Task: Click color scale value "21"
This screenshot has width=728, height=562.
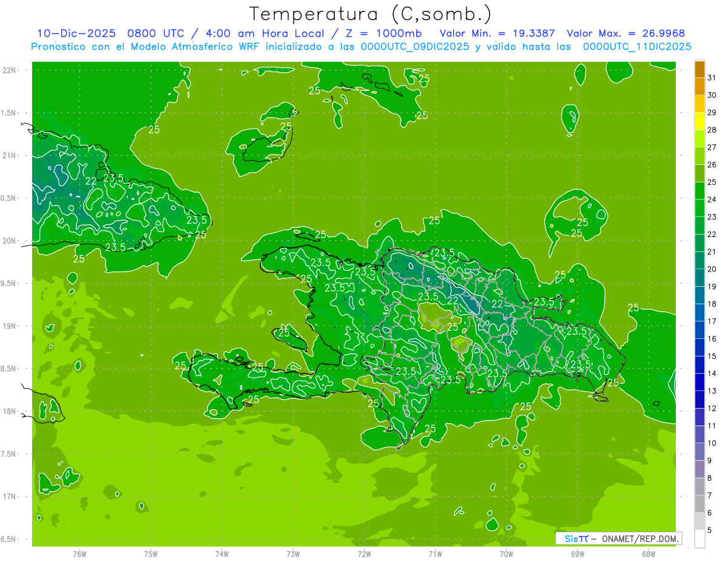Action: (712, 252)
